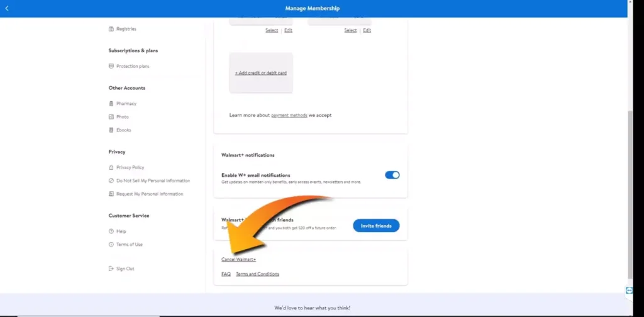Click Cancel Walmart+ link

(x=238, y=260)
